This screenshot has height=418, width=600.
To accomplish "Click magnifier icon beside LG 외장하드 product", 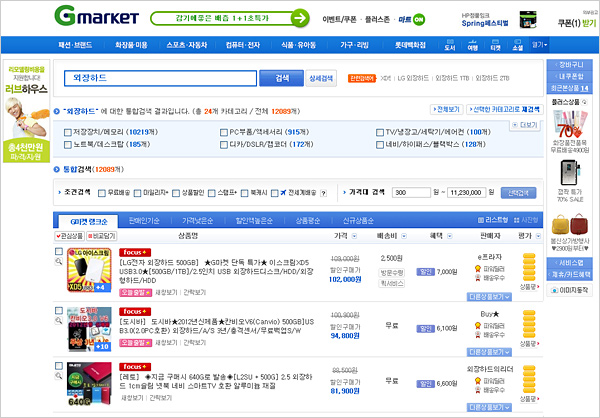I will [x=59, y=261].
